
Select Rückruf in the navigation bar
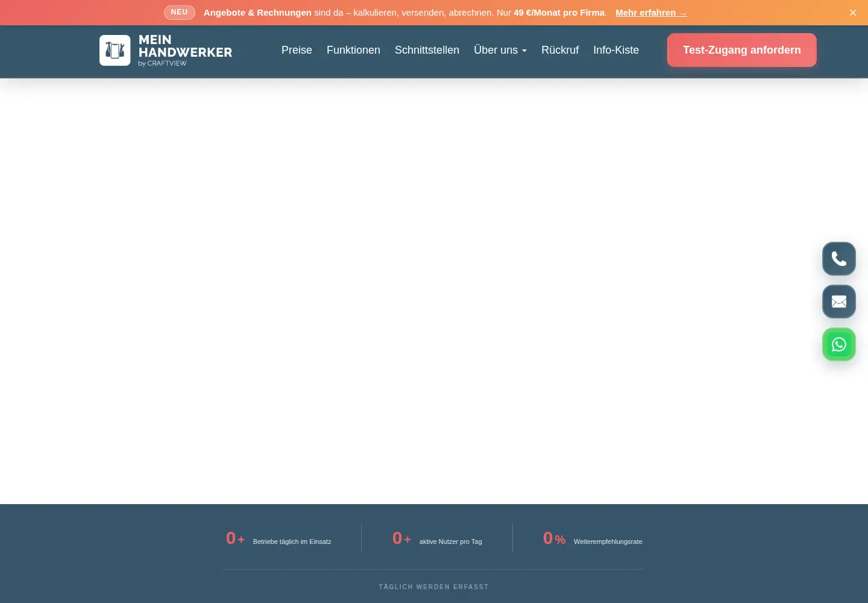560,50
